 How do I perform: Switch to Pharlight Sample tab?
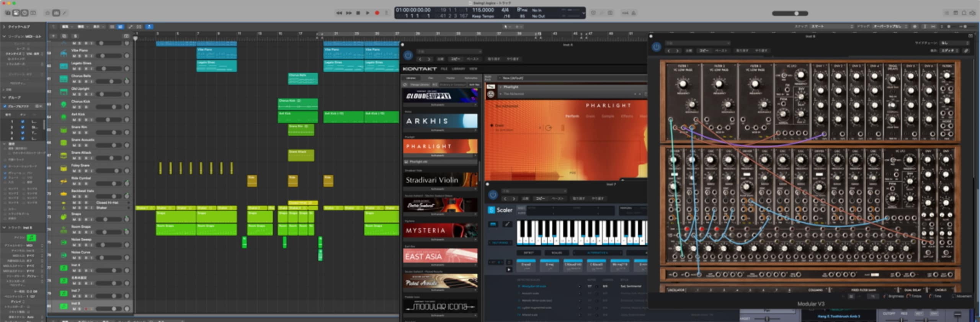[608, 116]
